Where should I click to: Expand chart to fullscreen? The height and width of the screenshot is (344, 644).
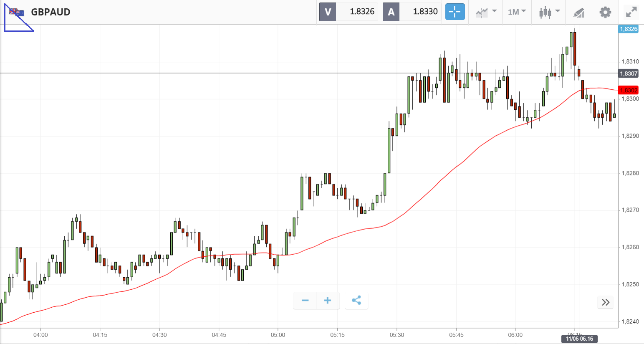point(631,12)
